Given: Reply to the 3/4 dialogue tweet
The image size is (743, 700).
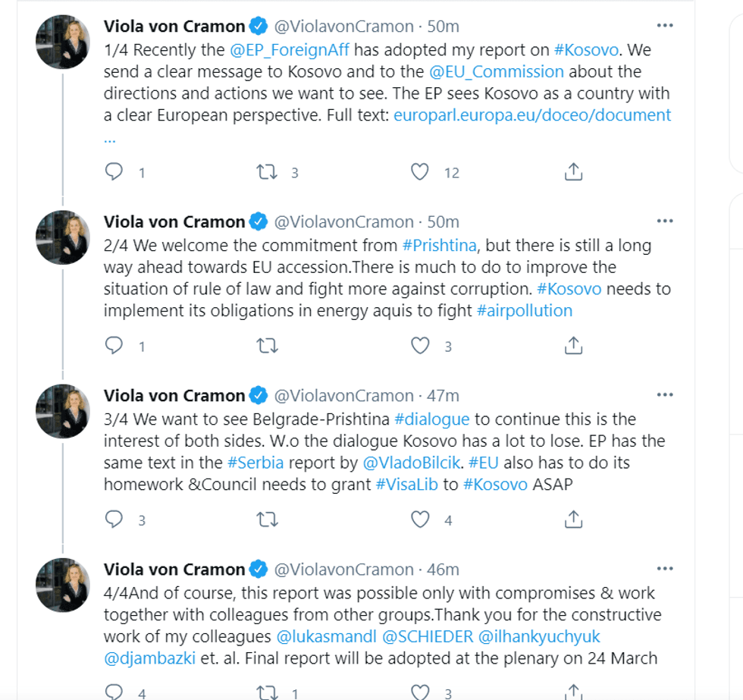Looking at the screenshot, I should click(x=114, y=520).
